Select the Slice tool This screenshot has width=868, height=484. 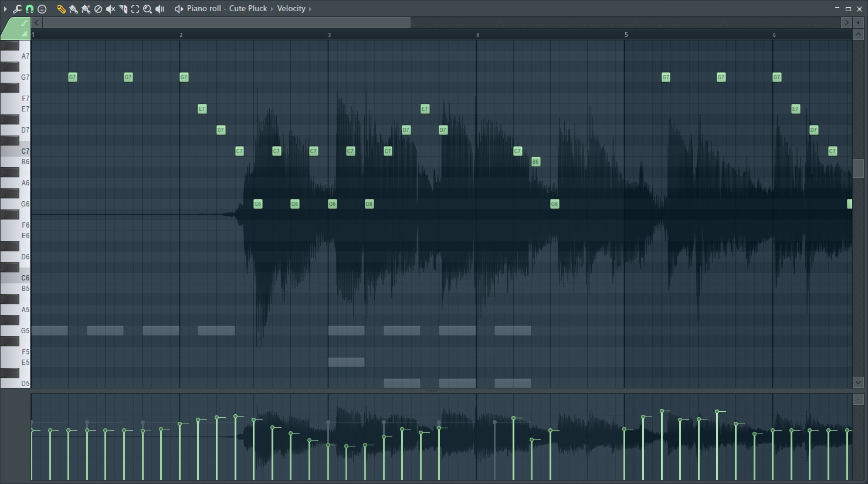pyautogui.click(x=123, y=9)
